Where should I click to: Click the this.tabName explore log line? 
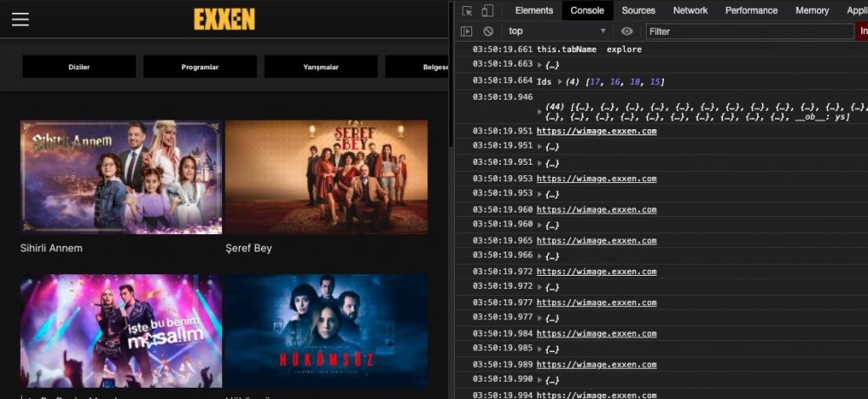pos(589,49)
